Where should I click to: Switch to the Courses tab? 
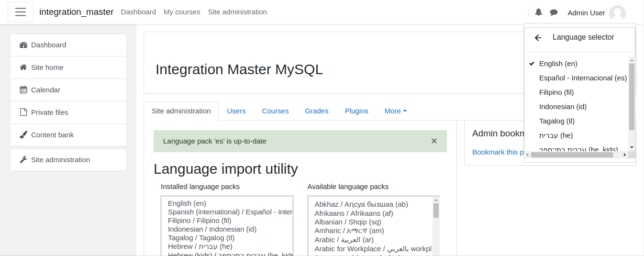pos(275,111)
